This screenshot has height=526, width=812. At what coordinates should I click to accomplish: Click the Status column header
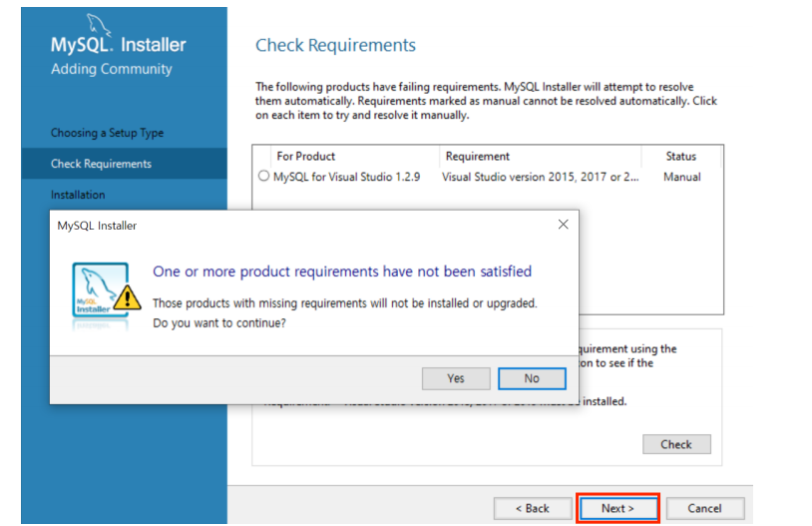coord(680,157)
